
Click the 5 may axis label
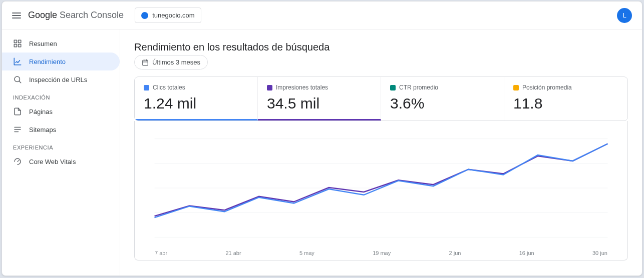[307, 253]
